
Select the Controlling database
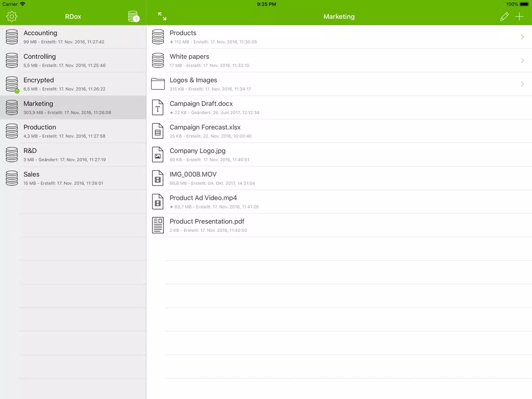point(73,60)
